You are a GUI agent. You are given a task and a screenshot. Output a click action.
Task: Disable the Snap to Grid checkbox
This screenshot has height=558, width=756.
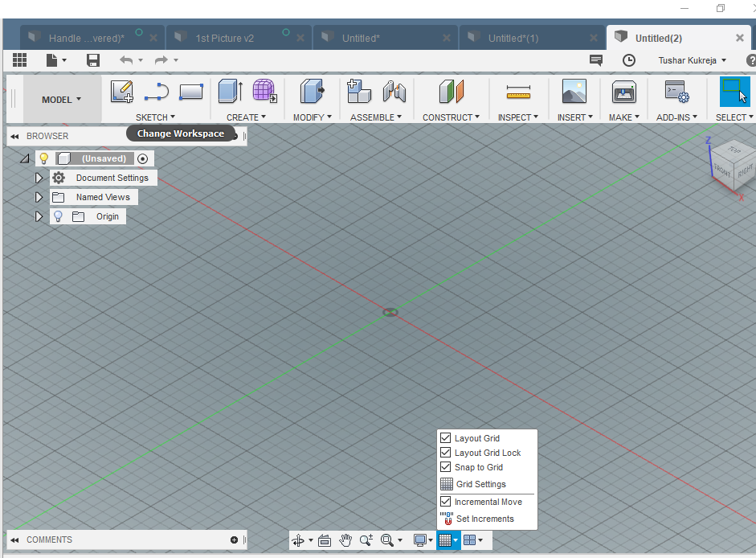(446, 467)
